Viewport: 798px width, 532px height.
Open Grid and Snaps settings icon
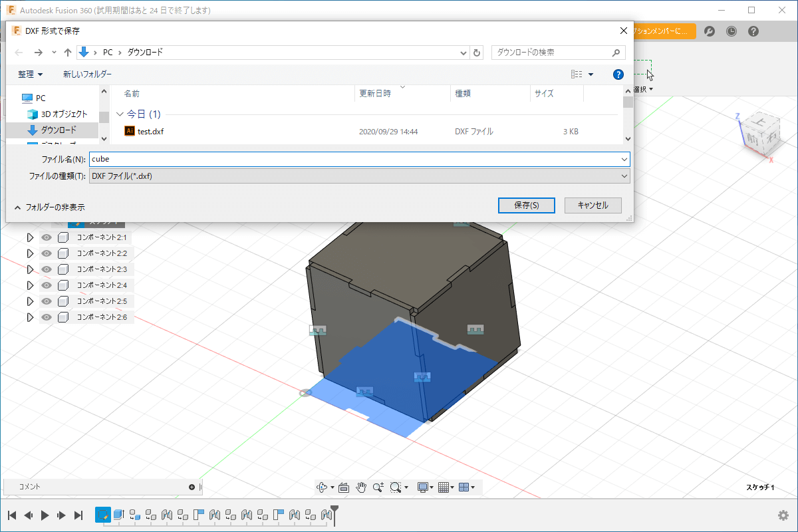pos(444,487)
